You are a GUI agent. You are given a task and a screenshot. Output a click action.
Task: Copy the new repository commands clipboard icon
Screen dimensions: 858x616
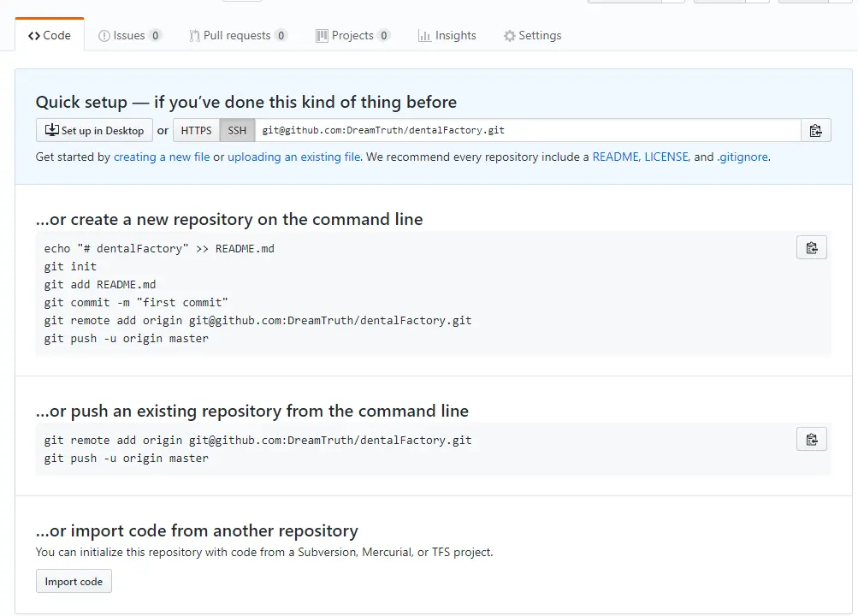point(812,248)
